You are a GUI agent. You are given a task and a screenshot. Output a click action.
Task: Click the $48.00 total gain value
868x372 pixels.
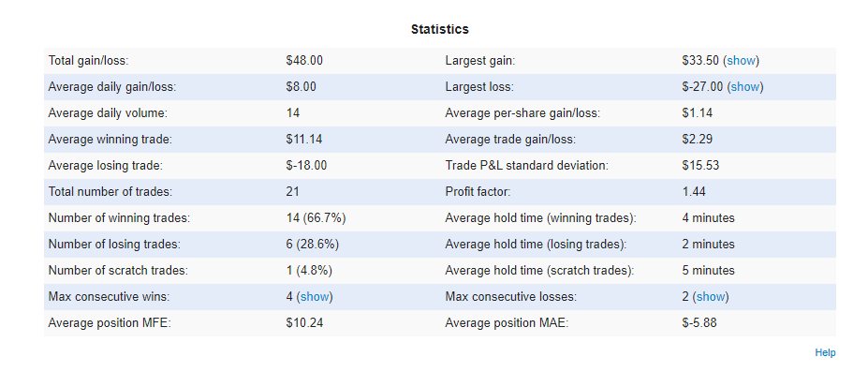tap(304, 61)
